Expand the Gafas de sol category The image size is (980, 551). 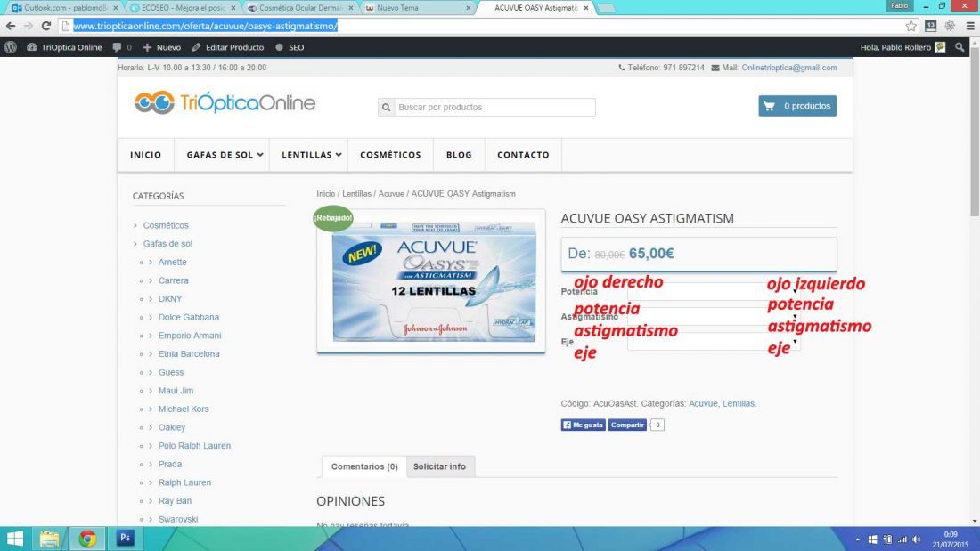[x=167, y=244]
